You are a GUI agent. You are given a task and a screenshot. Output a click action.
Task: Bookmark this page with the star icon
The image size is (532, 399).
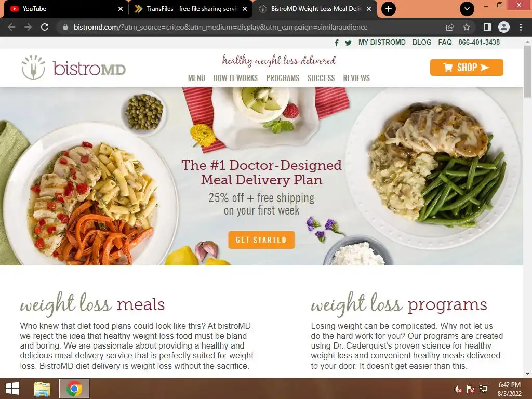(x=467, y=27)
